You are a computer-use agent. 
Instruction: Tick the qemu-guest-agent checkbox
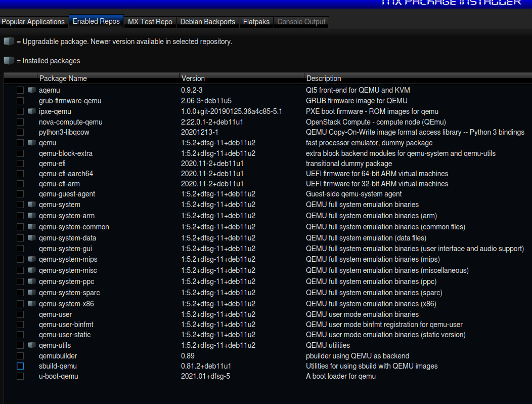pyautogui.click(x=20, y=194)
